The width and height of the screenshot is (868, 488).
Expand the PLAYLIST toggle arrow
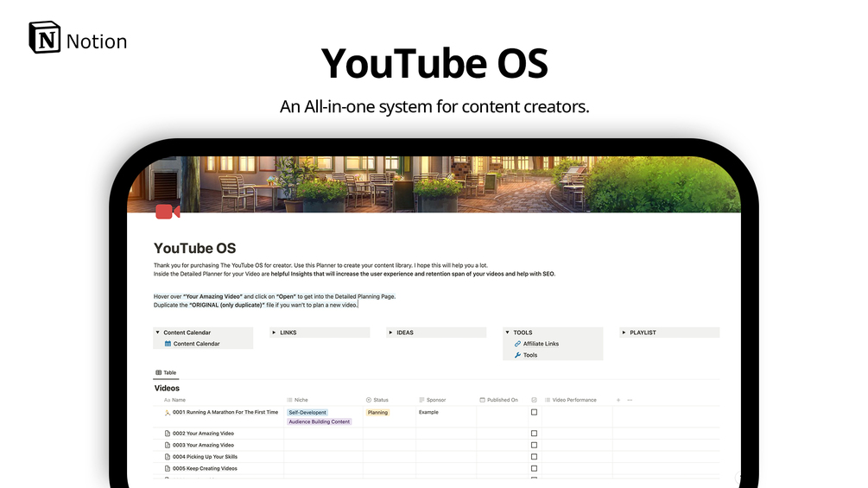coord(624,333)
